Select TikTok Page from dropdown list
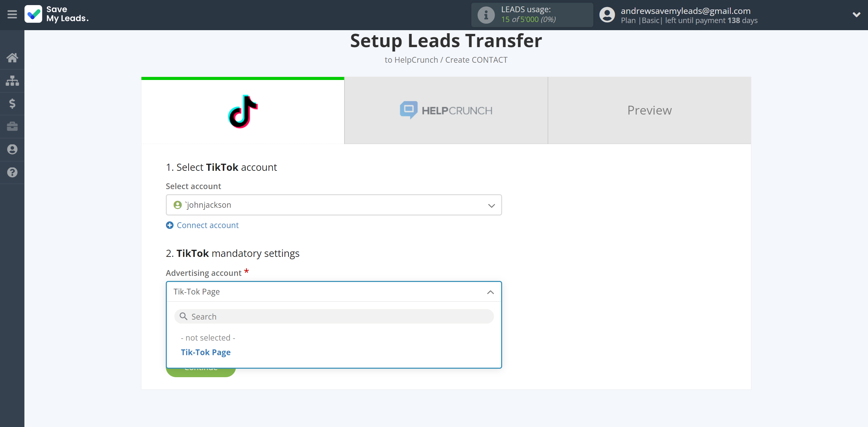Viewport: 868px width, 427px height. pyautogui.click(x=205, y=352)
